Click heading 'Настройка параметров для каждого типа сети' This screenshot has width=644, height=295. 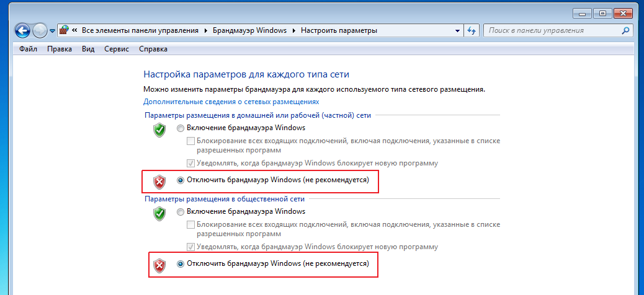tap(246, 74)
